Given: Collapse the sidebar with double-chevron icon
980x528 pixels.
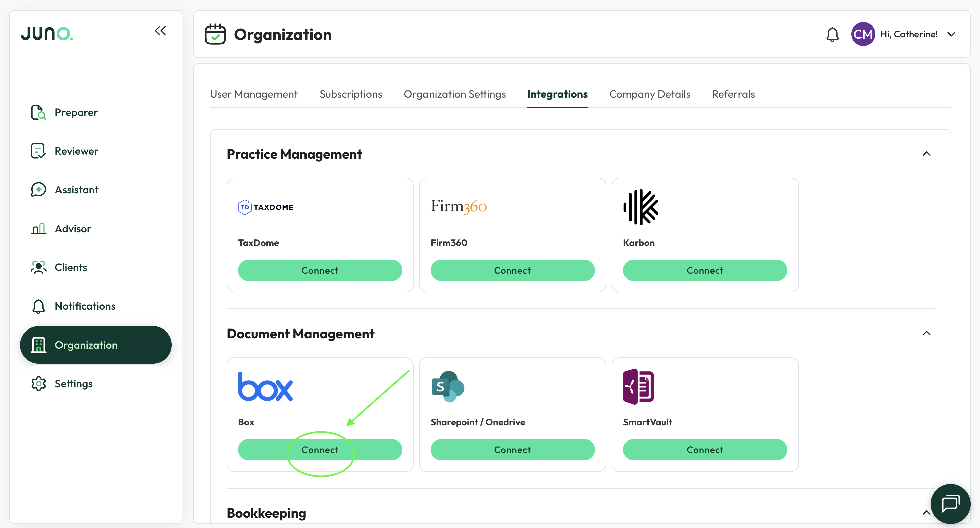Looking at the screenshot, I should point(160,31).
